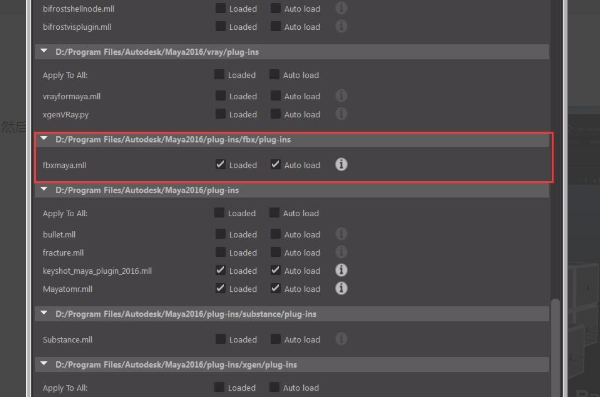
Task: Check Auto load for xgenVRay.py
Action: [276, 114]
